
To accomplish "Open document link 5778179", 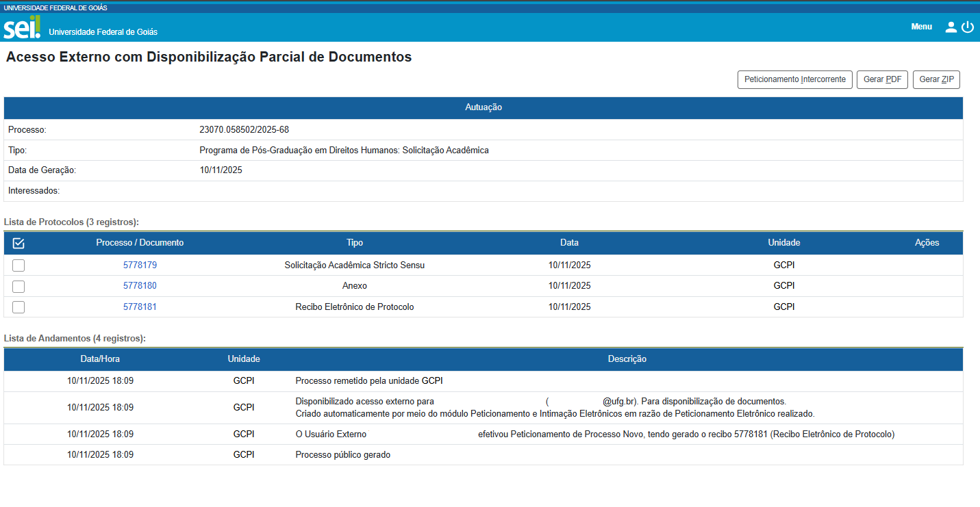I will (x=140, y=265).
